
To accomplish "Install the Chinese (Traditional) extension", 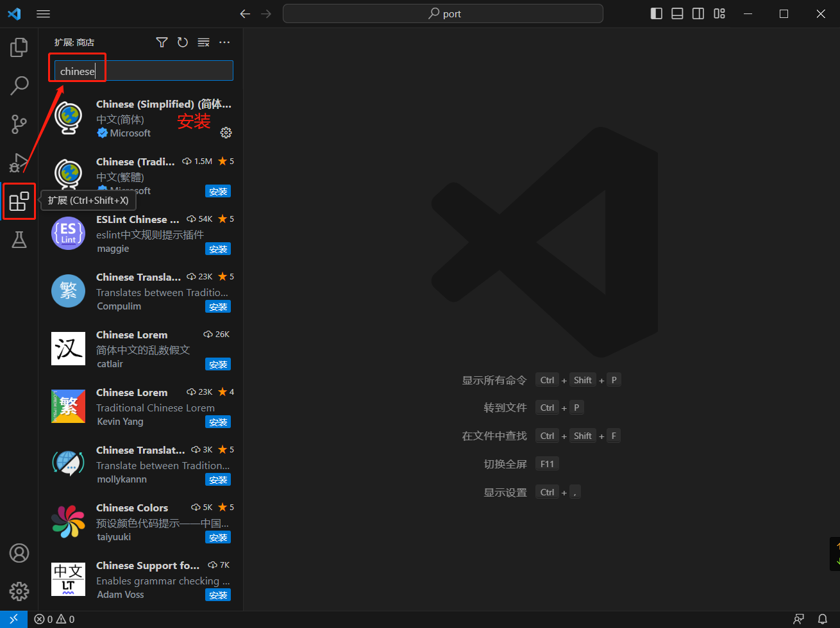I will 218,192.
